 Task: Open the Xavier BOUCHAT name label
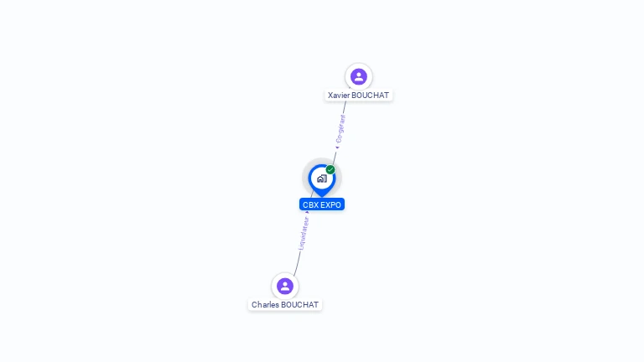[358, 96]
